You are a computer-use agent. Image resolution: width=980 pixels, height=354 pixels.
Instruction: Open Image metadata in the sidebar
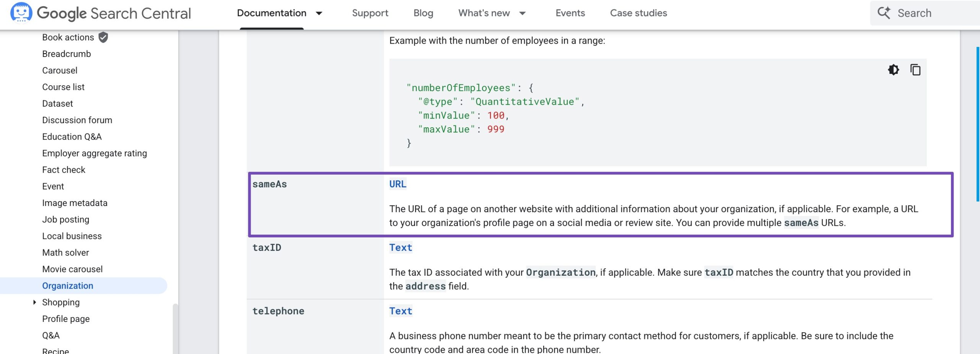click(75, 203)
